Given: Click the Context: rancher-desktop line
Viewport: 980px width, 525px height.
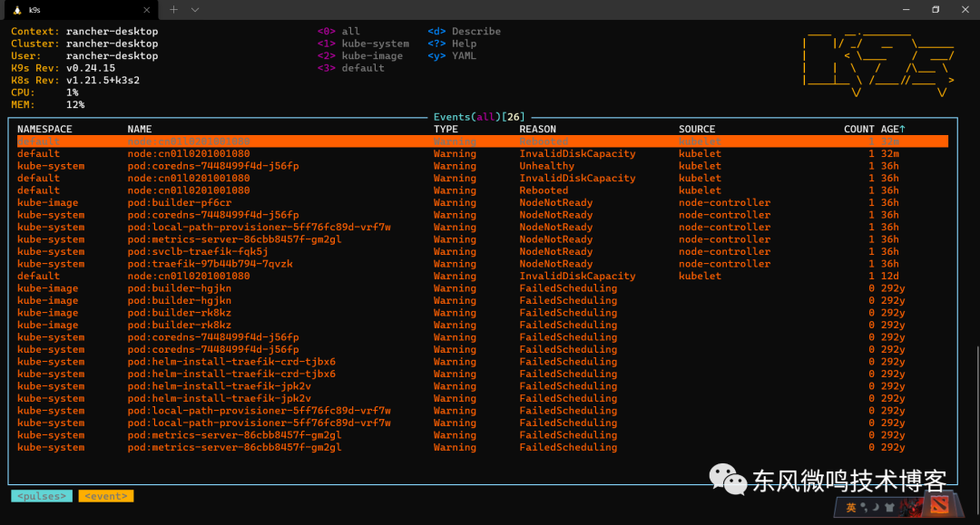Looking at the screenshot, I should tap(84, 31).
